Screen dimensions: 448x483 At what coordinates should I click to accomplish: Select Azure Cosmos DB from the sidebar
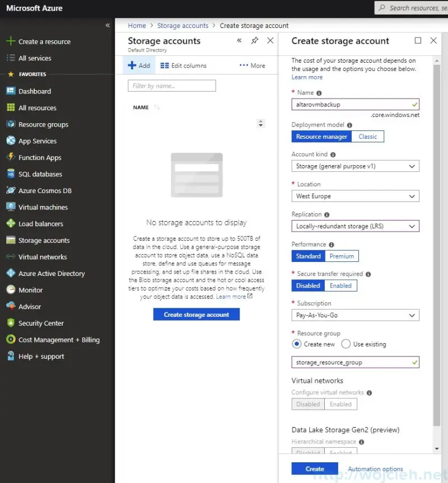click(x=45, y=190)
